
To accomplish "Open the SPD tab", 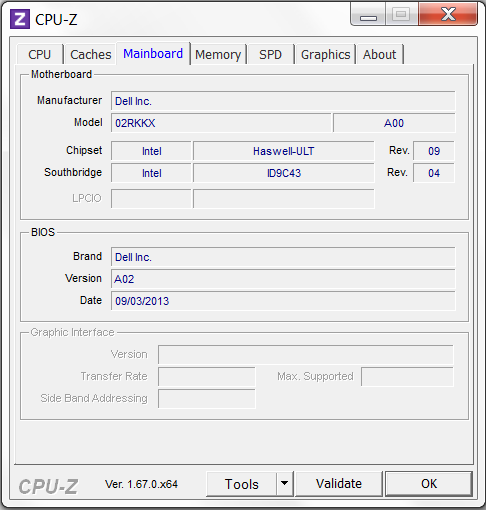I will [x=271, y=54].
